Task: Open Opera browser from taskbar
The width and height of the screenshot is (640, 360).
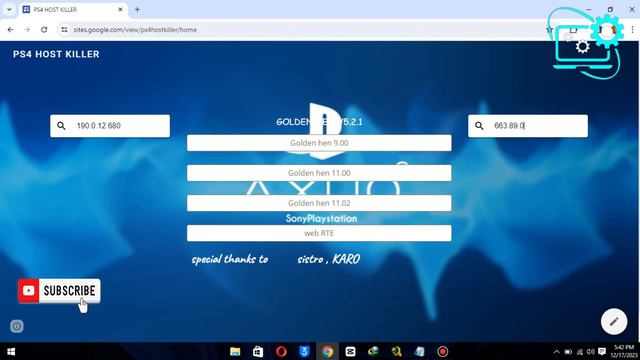Action: coord(281,351)
